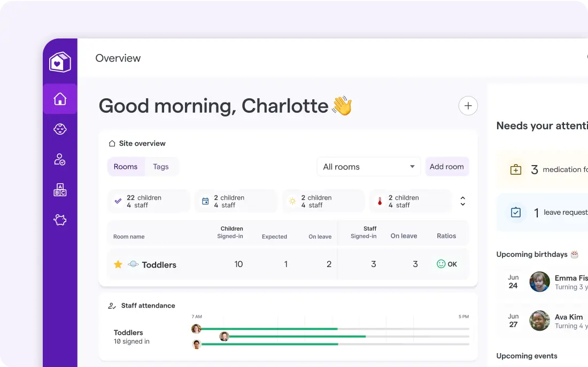Viewport: 588px width, 367px height.
Task: Open the Staff person-check sidebar icon
Action: [x=60, y=159]
